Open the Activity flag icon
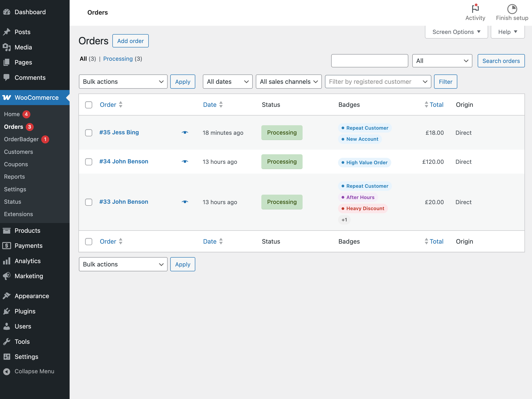Viewport: 532px width, 399px height. click(x=475, y=9)
